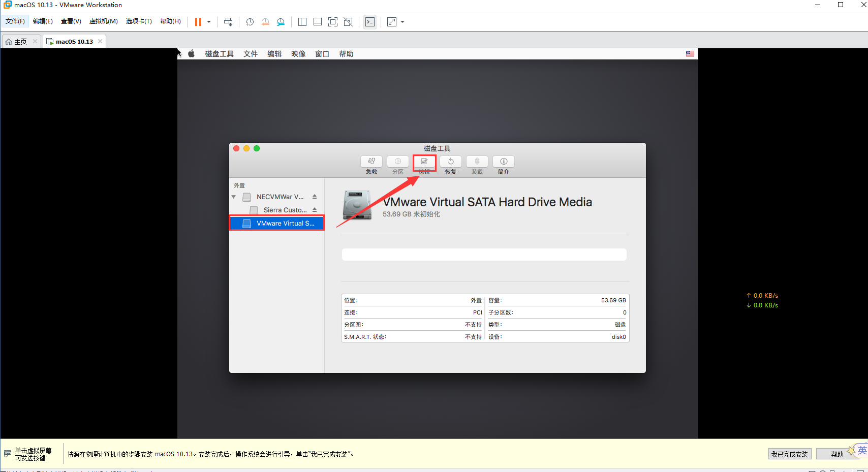Click the 53.69 GB 未初始化 subtitle
868x472 pixels.
411,214
